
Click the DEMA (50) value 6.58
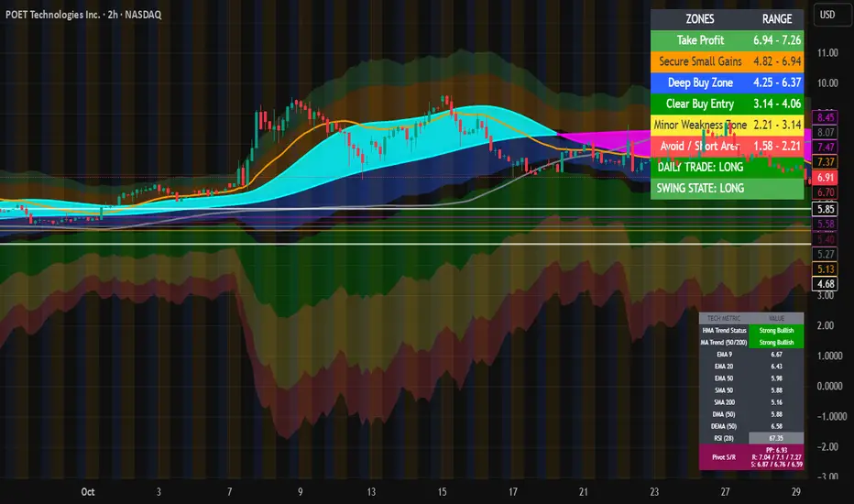tap(776, 426)
